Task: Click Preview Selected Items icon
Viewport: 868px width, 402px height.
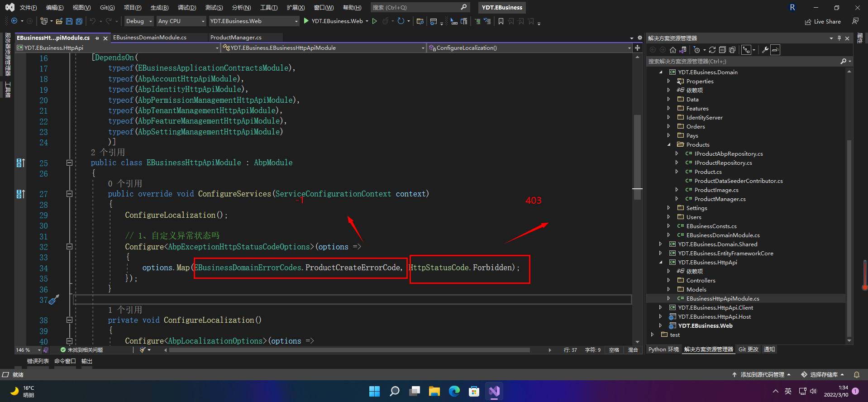Action: (x=775, y=50)
